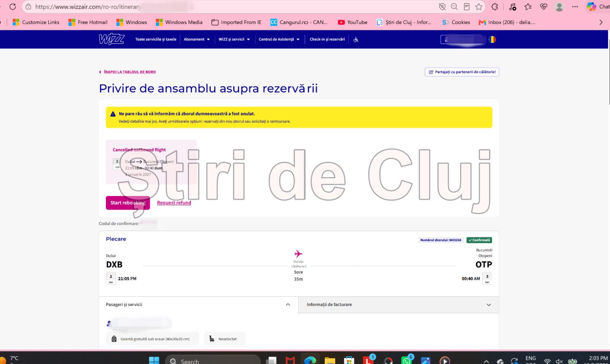Add this page to favorites with the star
This screenshot has width=610, height=364.
click(479, 7)
